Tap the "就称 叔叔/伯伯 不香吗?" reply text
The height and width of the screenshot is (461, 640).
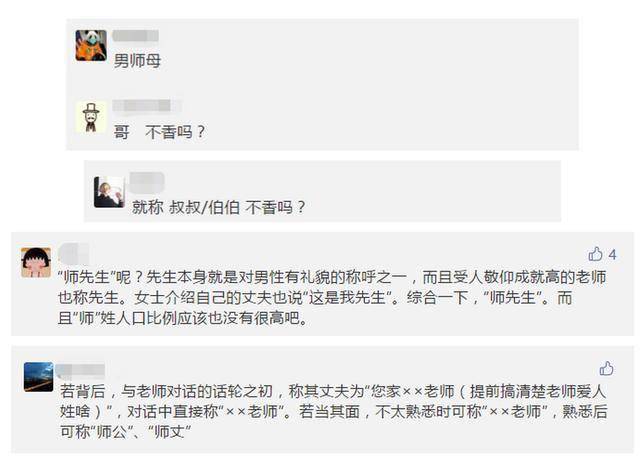click(218, 207)
